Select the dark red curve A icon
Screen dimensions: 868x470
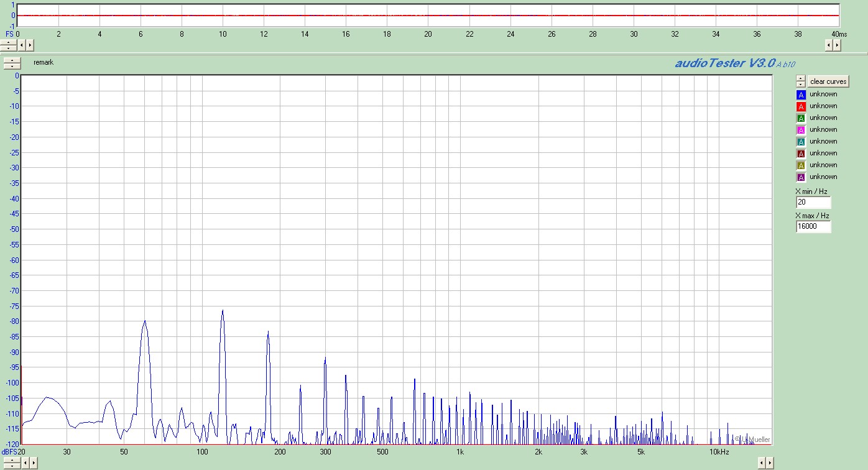tap(801, 154)
